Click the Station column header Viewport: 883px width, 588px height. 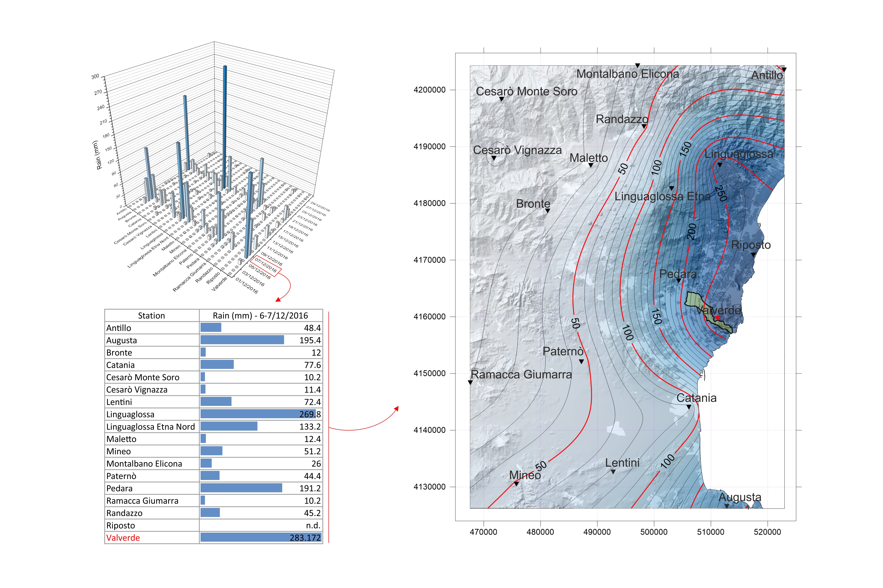[x=151, y=315]
